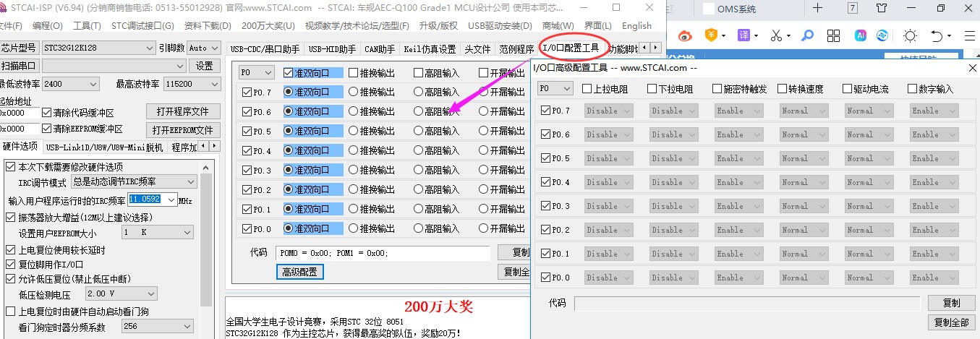The image size is (980, 339).
Task: Switch to the Keil仿真设置 tab
Action: tap(430, 48)
